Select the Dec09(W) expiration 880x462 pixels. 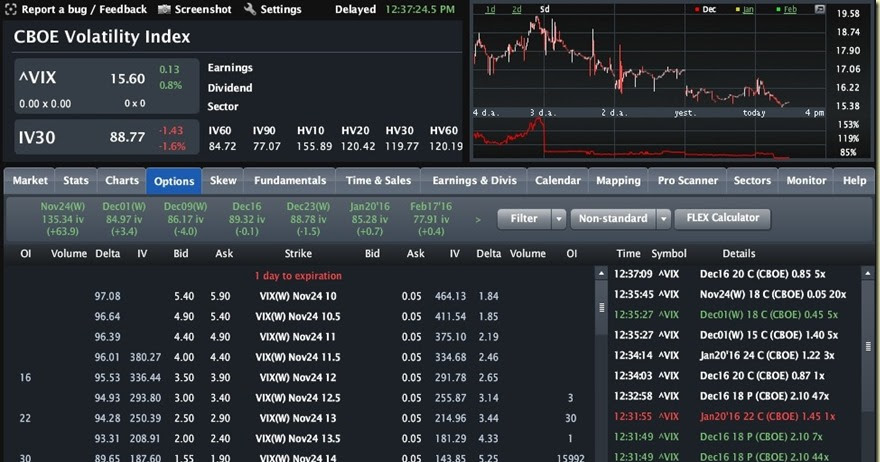pyautogui.click(x=185, y=219)
